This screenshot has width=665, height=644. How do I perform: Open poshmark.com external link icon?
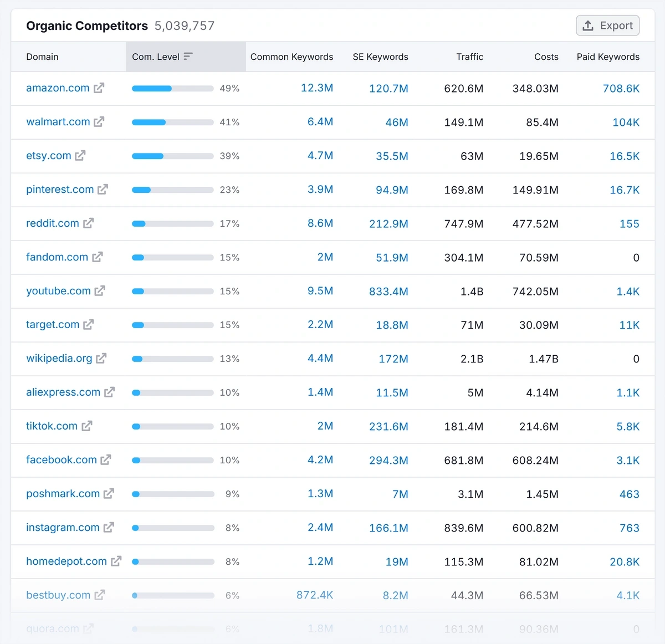109,494
